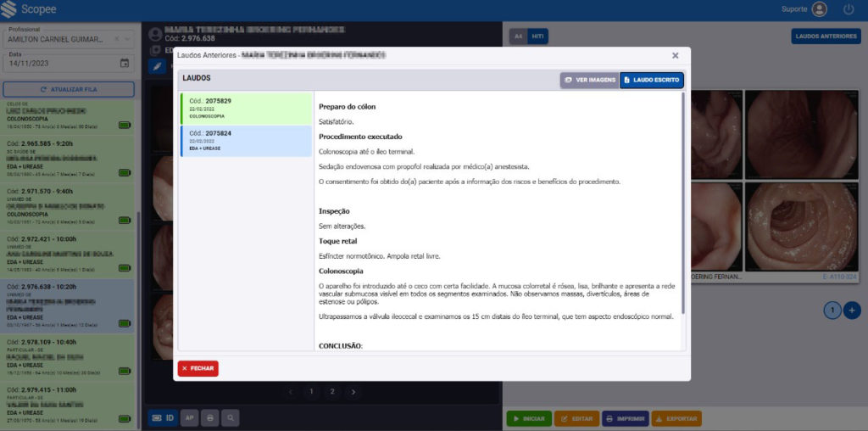The height and width of the screenshot is (431, 868).
Task: Click the plus add page icon
Action: pos(852,311)
